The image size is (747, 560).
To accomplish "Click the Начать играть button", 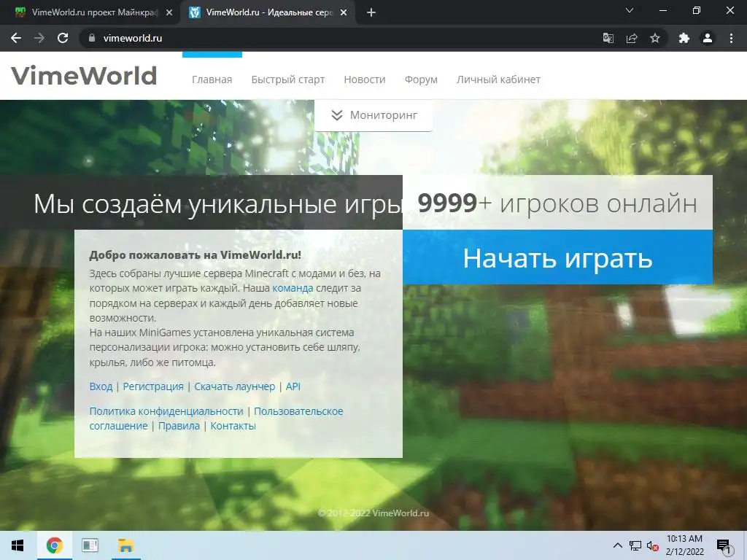I will point(557,257).
